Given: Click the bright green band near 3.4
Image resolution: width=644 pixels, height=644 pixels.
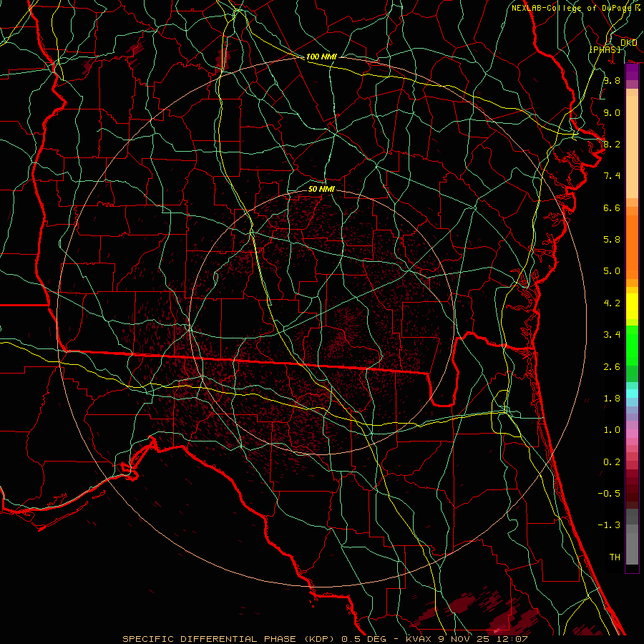Looking at the screenshot, I should pos(632,335).
